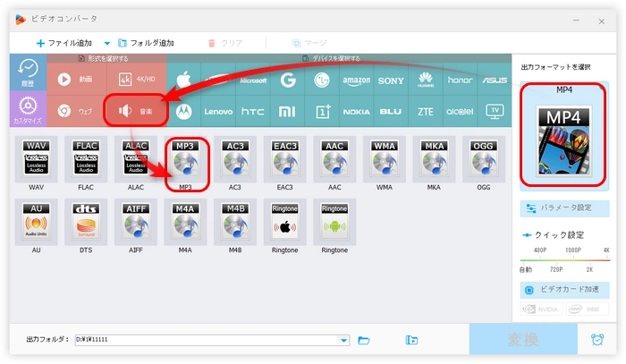Open the Apple device category
The width and height of the screenshot is (626, 364).
tap(184, 79)
